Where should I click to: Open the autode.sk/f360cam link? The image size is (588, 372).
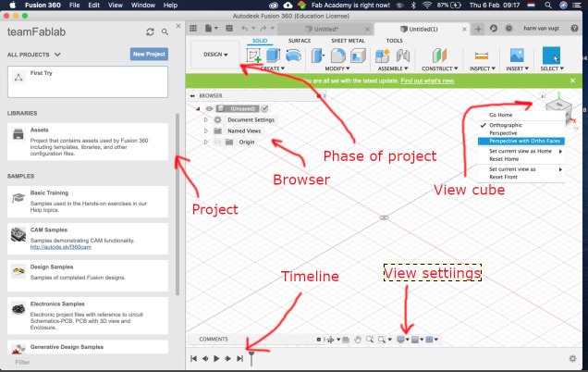point(61,247)
